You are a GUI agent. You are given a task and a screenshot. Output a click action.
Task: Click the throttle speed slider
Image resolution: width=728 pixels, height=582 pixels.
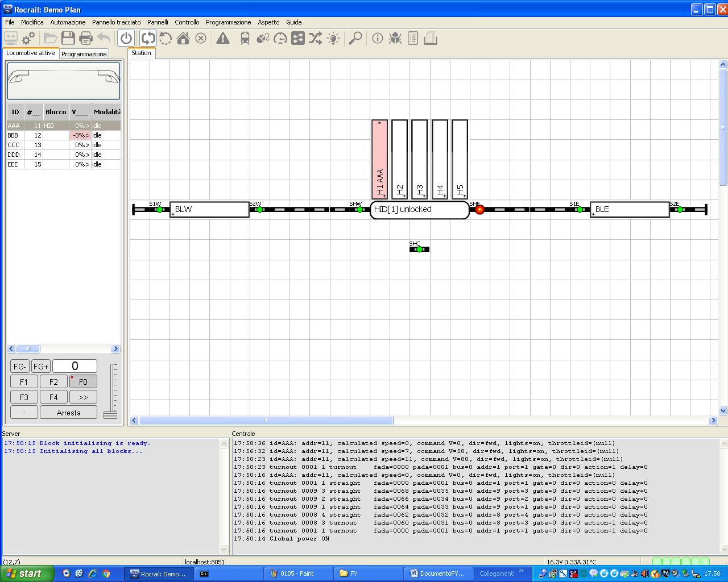110,391
